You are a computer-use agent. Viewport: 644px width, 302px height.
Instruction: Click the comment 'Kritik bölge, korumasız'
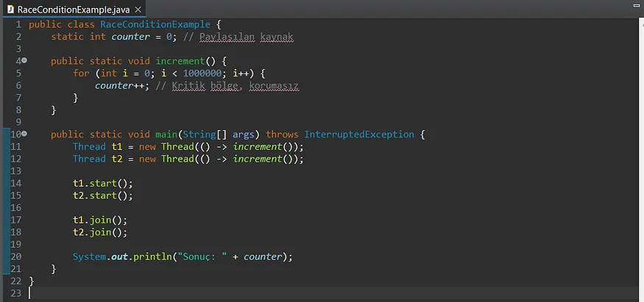click(x=236, y=86)
